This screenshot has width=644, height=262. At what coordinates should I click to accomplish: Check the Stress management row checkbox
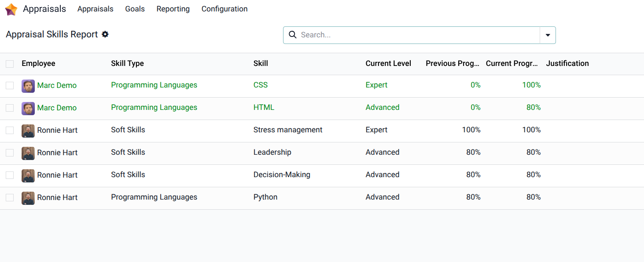pos(10,130)
